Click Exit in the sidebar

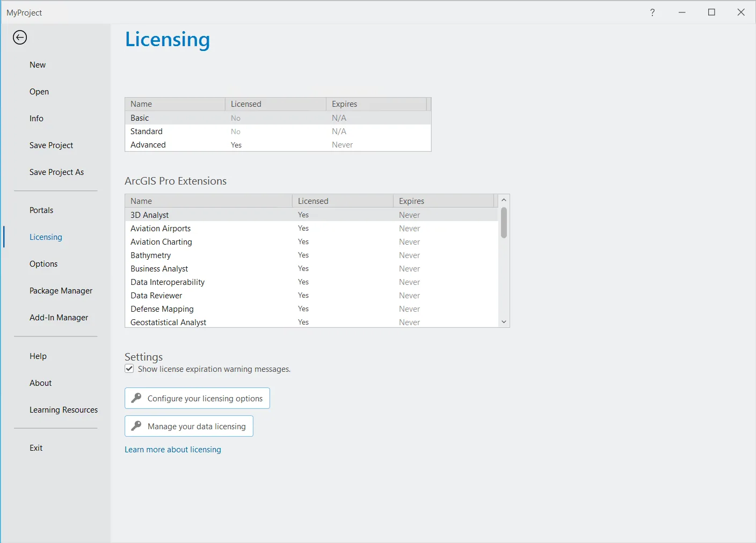36,448
